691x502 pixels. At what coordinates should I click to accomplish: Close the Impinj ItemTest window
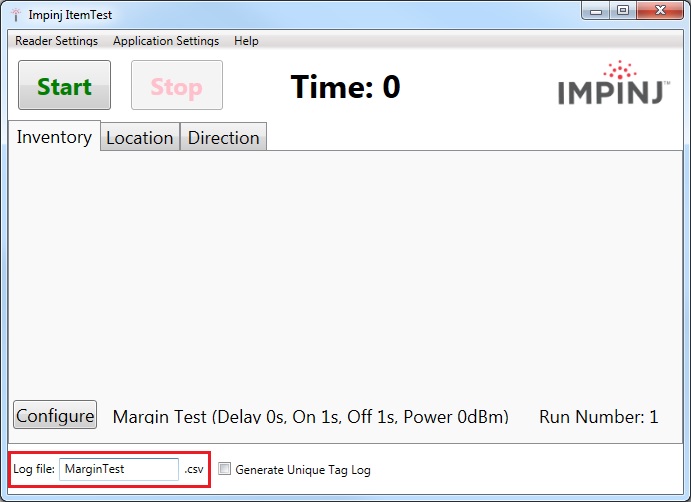(660, 11)
